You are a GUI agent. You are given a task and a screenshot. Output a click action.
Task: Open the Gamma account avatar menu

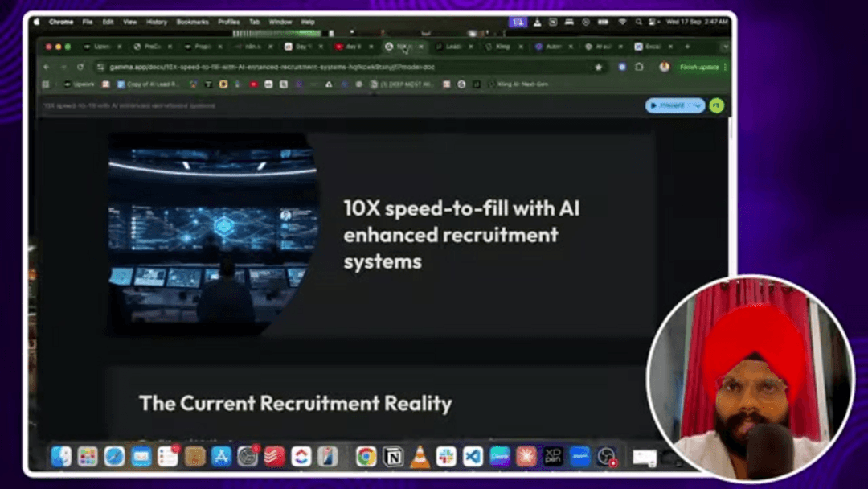click(x=716, y=105)
